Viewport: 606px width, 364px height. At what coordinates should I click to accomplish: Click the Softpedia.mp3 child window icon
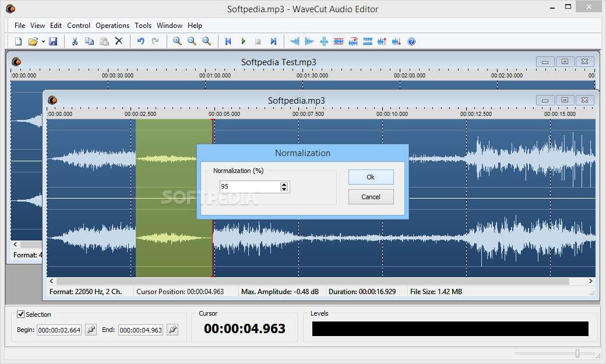click(x=52, y=101)
